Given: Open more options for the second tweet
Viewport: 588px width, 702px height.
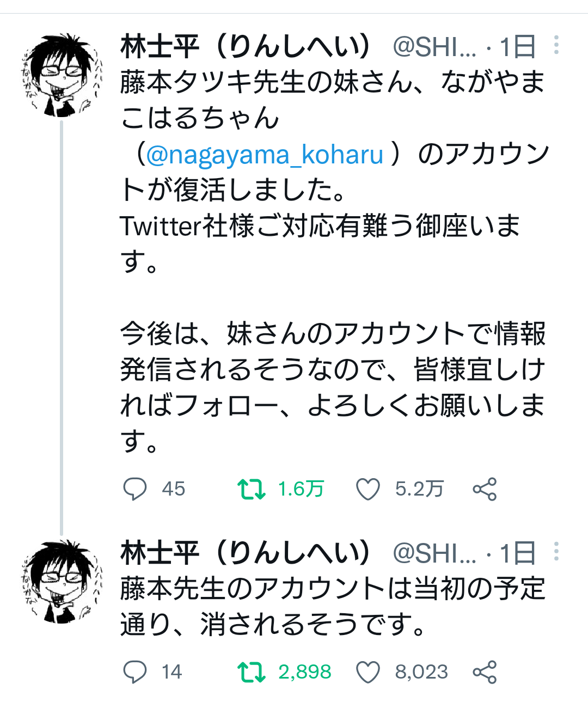Looking at the screenshot, I should point(556,552).
